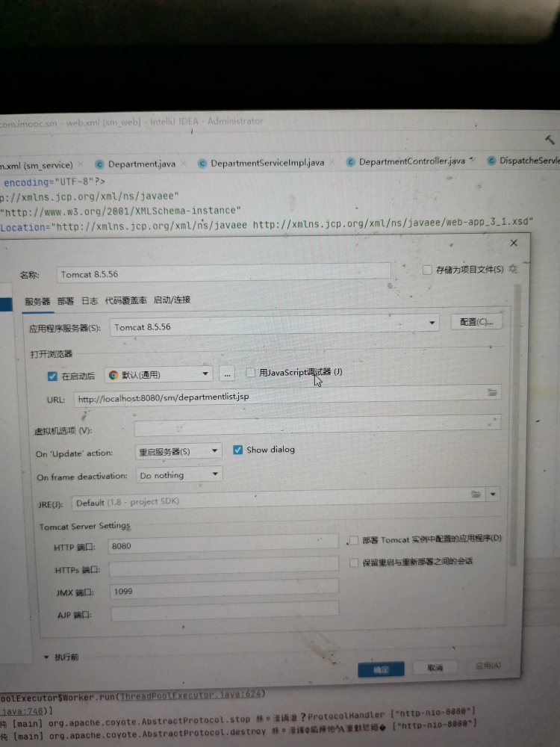Open the 应用程序服务器 Tomcat 8.5.56 dropdown
Image resolution: width=560 pixels, height=747 pixels.
click(275, 326)
